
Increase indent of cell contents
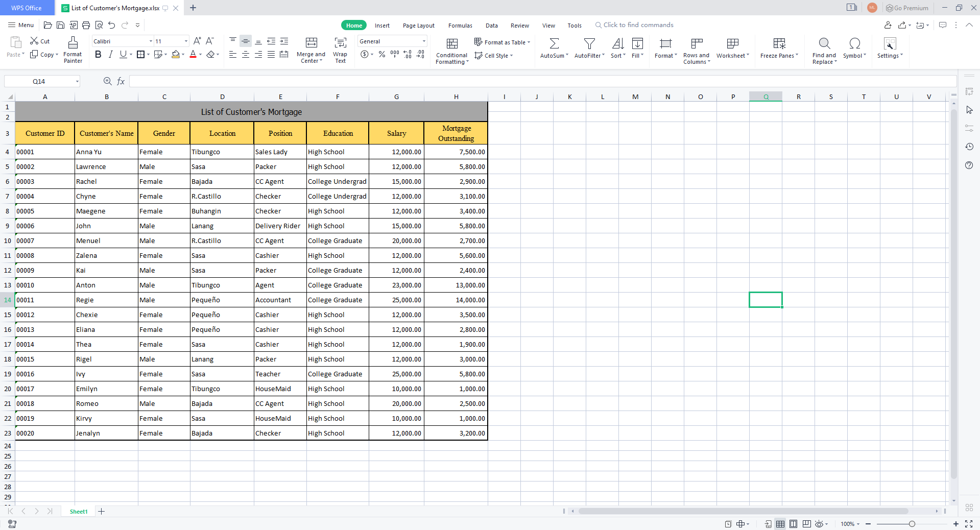click(x=284, y=41)
